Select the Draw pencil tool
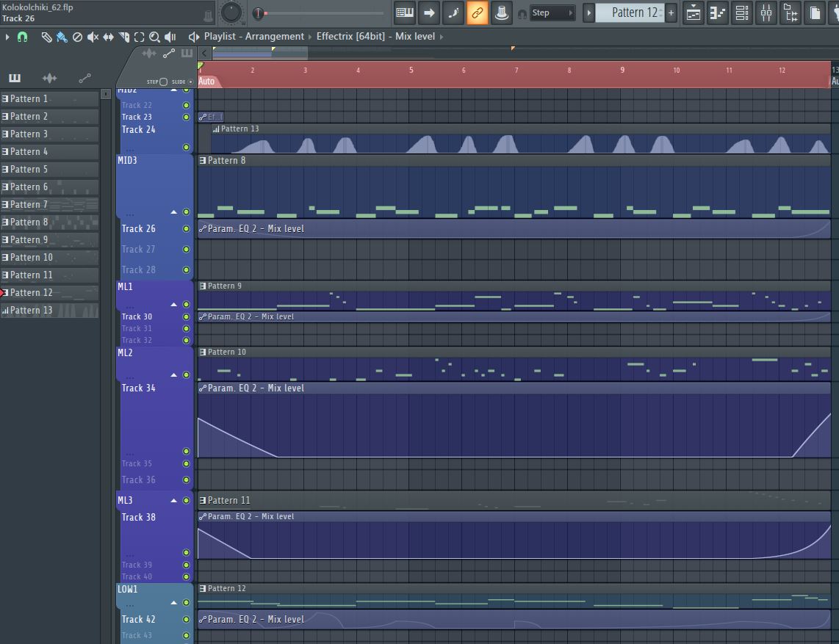 point(46,37)
